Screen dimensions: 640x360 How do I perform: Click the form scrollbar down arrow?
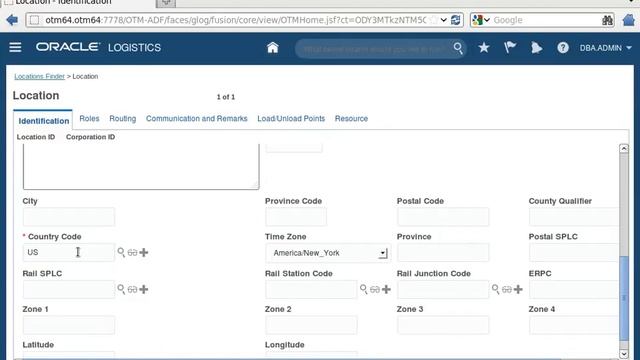624,354
